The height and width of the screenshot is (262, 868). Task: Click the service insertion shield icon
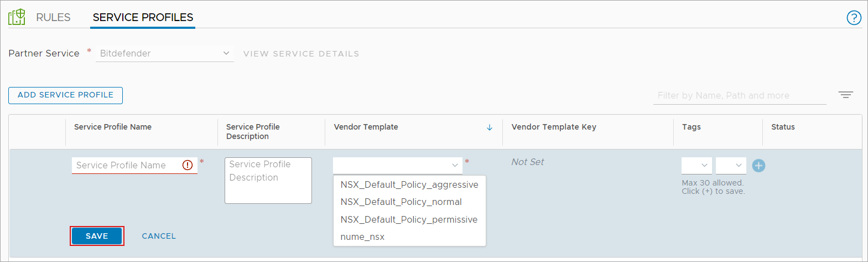point(17,17)
